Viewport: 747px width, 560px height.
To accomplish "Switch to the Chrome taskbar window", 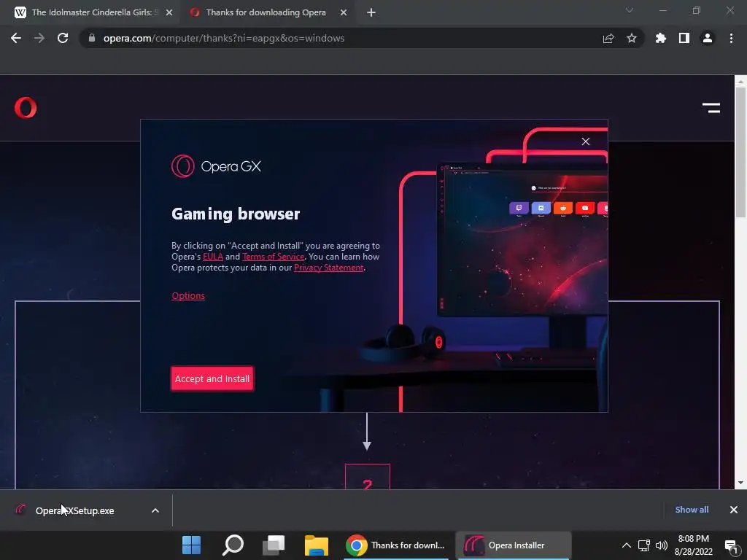I will click(x=396, y=545).
